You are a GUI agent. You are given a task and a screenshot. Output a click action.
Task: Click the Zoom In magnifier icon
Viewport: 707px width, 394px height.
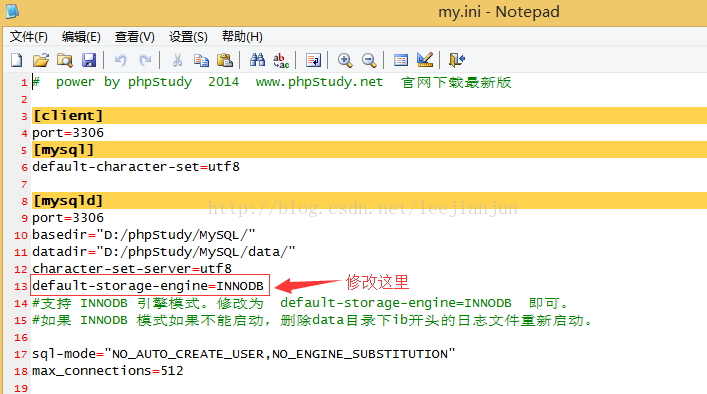[345, 60]
